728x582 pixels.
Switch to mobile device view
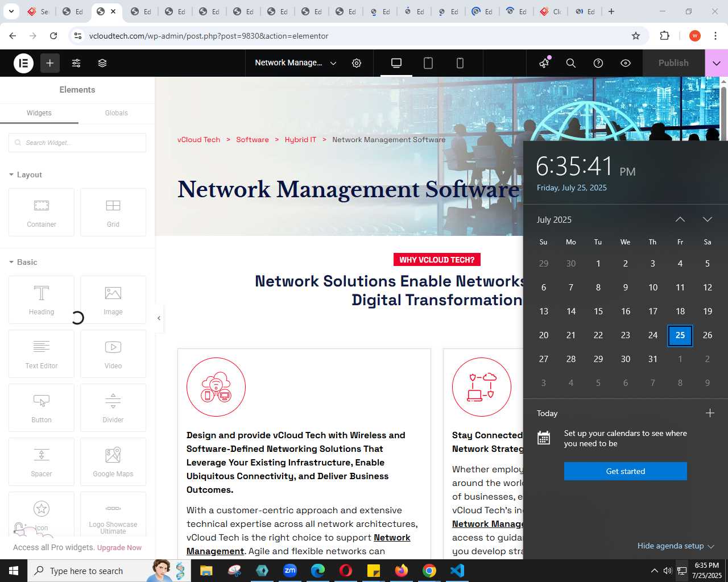click(460, 63)
